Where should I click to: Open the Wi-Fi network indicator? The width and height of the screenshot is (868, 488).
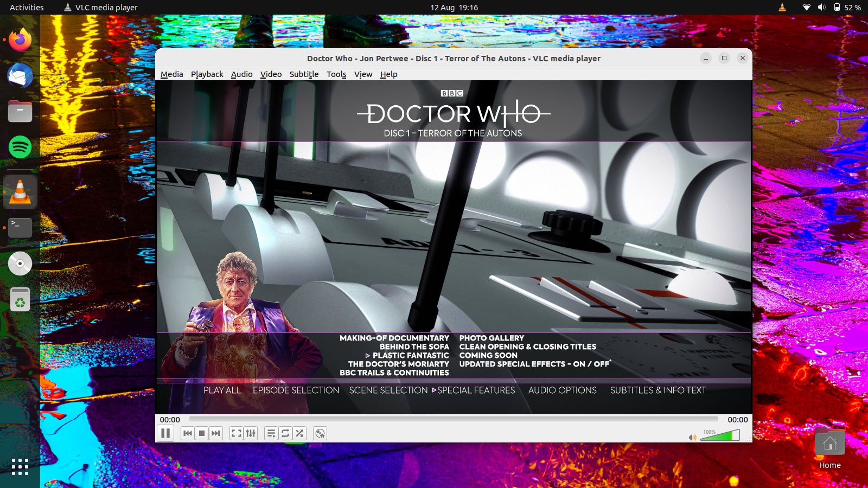(x=807, y=8)
